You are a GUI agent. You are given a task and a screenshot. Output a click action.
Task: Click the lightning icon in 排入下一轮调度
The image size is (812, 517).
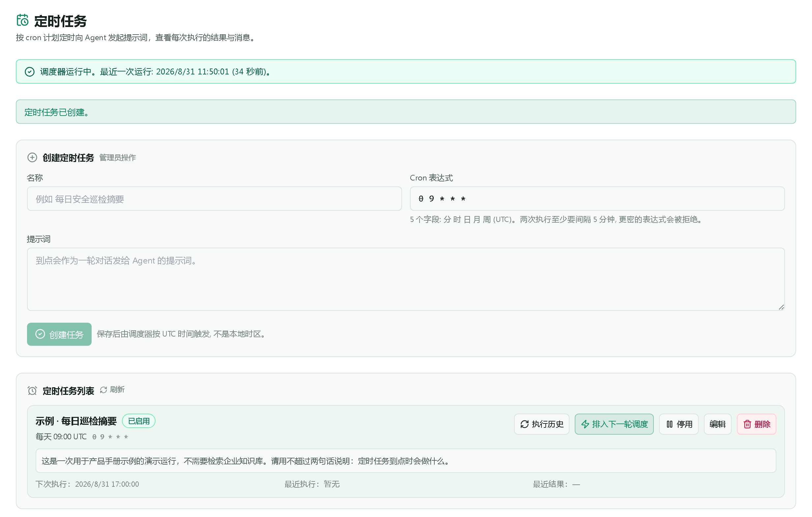tap(585, 424)
